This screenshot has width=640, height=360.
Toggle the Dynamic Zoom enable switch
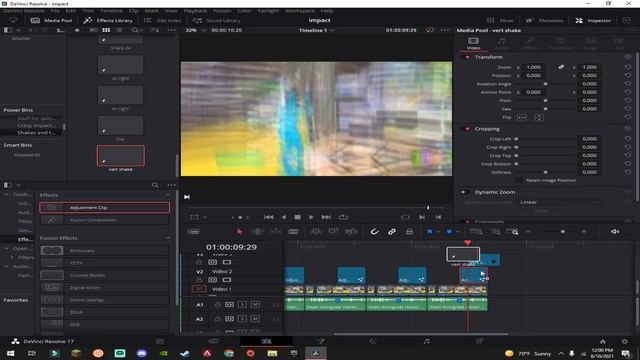[x=464, y=192]
